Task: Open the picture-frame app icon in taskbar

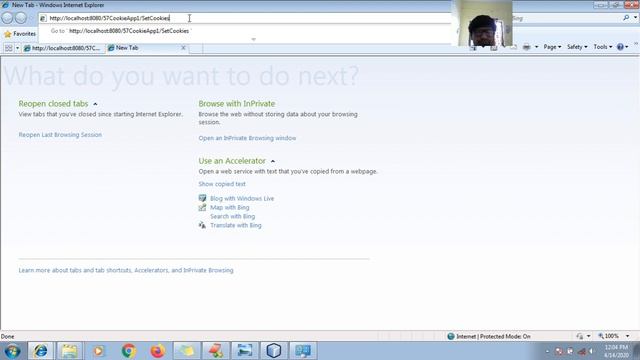Action: pos(245,351)
